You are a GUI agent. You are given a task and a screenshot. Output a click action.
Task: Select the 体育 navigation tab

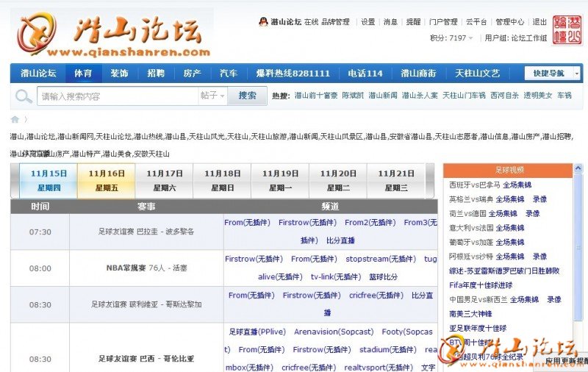coord(83,74)
